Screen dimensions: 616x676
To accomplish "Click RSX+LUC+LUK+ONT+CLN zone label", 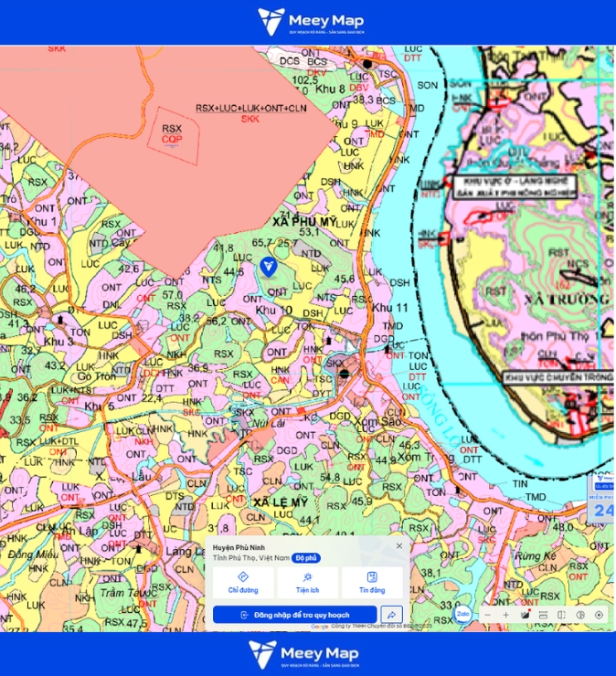I will [251, 108].
